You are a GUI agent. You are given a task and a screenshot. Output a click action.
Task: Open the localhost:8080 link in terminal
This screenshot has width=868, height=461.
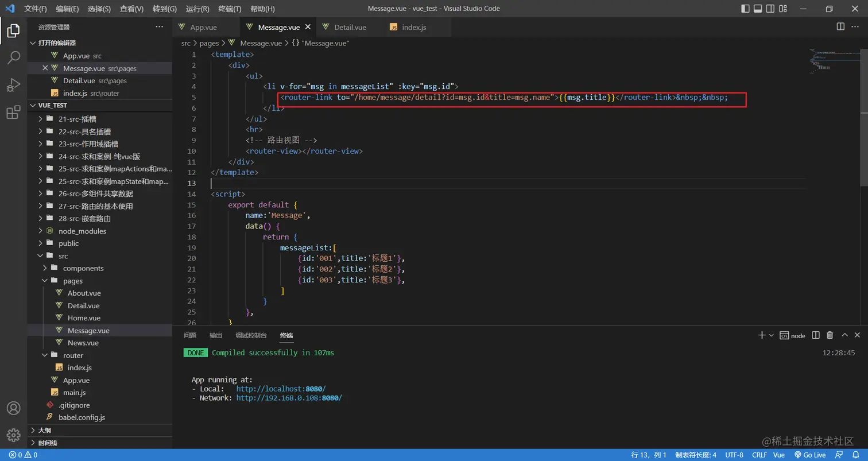[x=281, y=389]
